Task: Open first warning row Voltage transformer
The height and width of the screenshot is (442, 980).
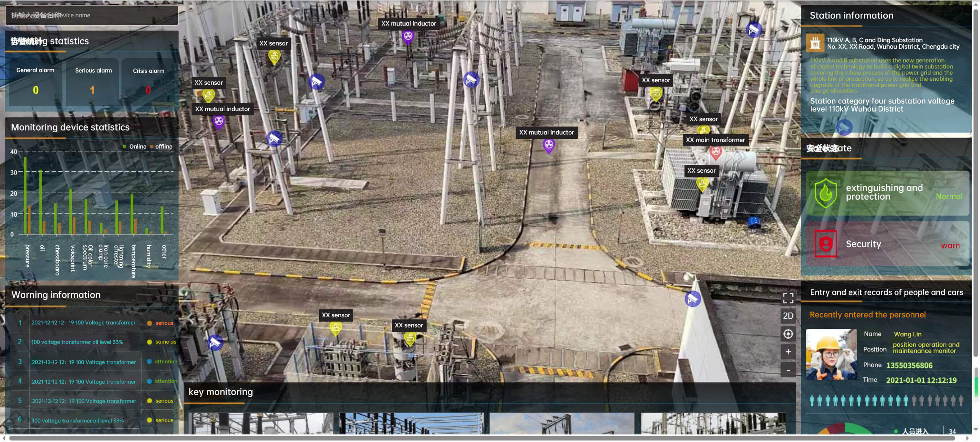Action: click(83, 323)
